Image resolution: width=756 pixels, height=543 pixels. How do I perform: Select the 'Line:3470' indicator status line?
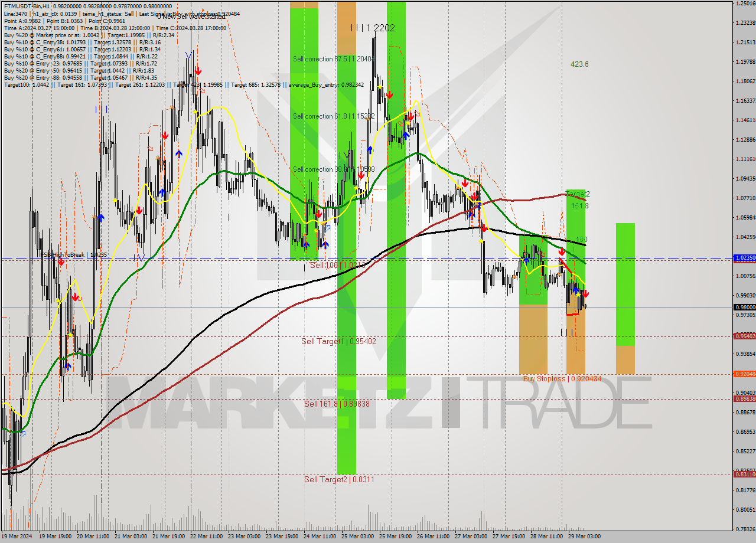click(x=122, y=14)
